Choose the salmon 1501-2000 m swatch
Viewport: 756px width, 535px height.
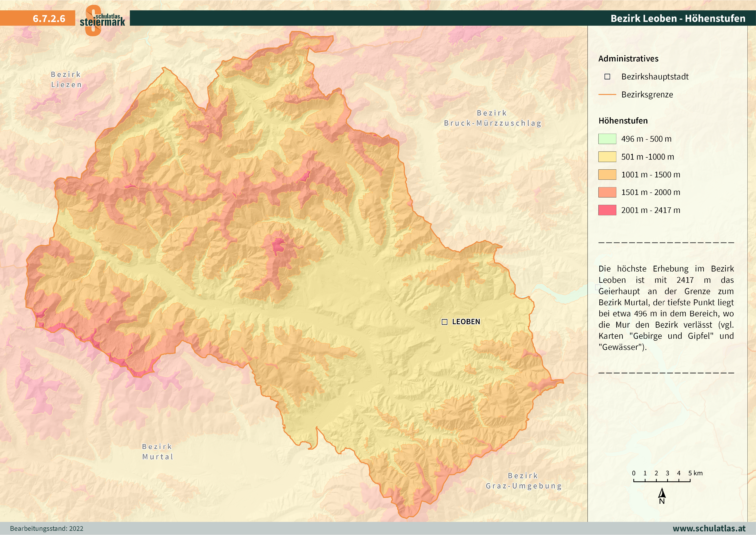coord(607,192)
